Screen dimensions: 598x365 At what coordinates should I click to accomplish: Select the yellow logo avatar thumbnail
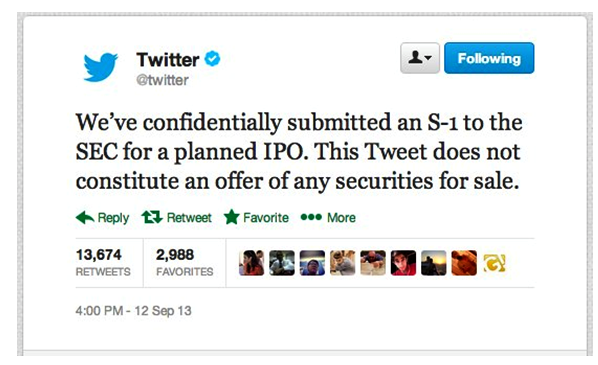(x=494, y=263)
